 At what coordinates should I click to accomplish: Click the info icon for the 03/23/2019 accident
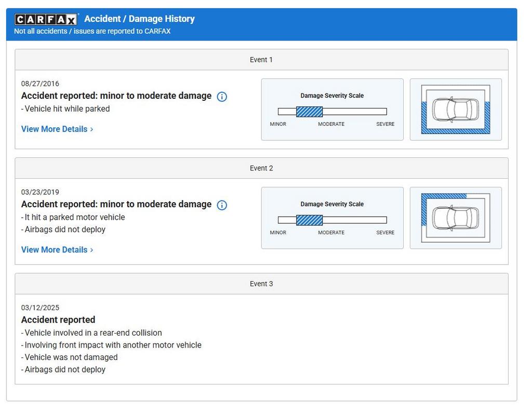pos(222,205)
